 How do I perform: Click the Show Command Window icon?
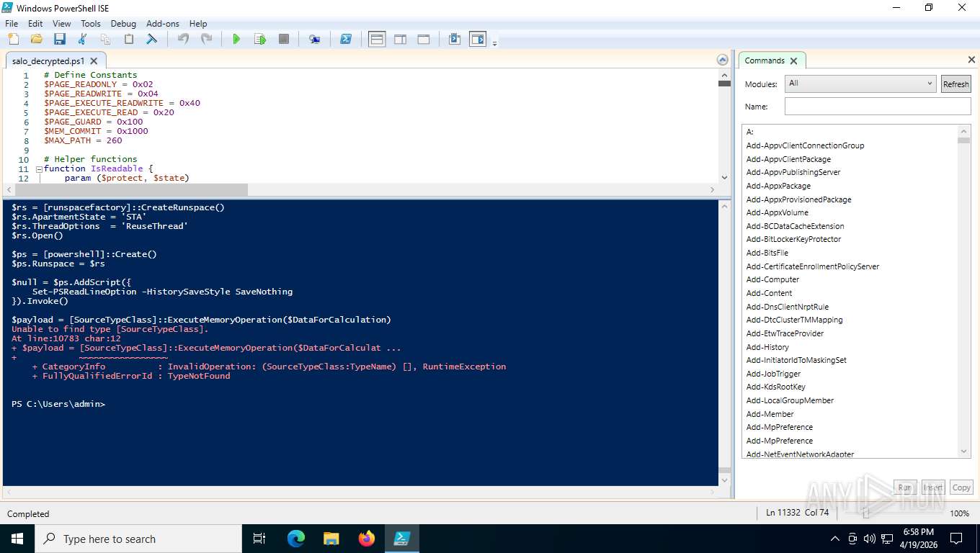(x=454, y=39)
